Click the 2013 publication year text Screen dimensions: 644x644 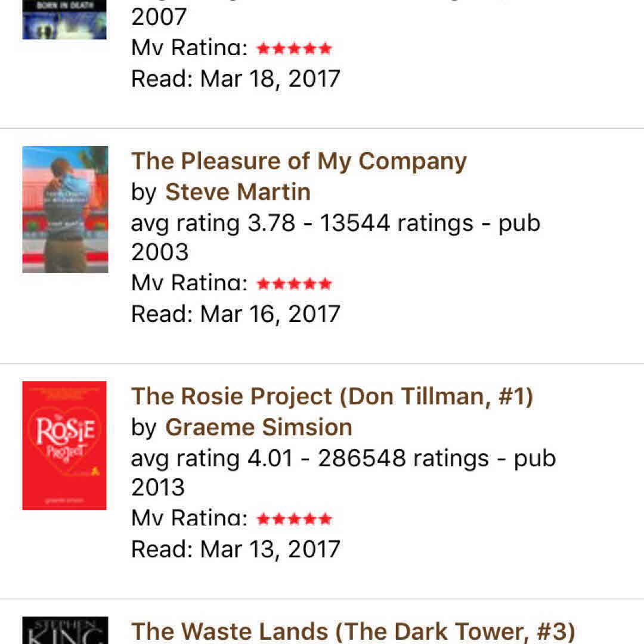click(159, 488)
